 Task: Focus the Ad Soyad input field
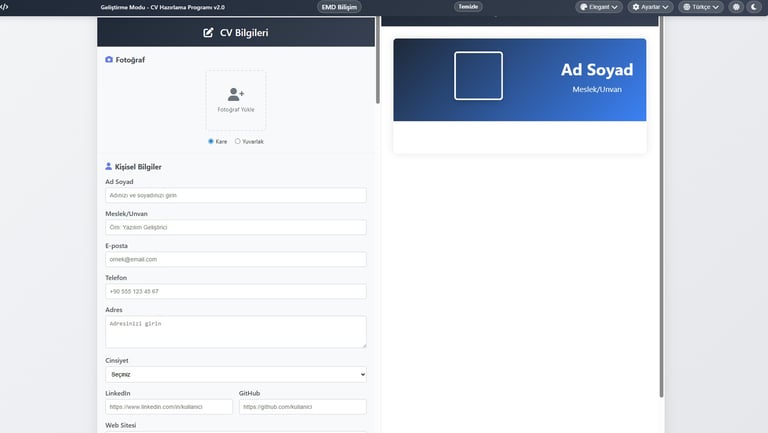pos(236,195)
